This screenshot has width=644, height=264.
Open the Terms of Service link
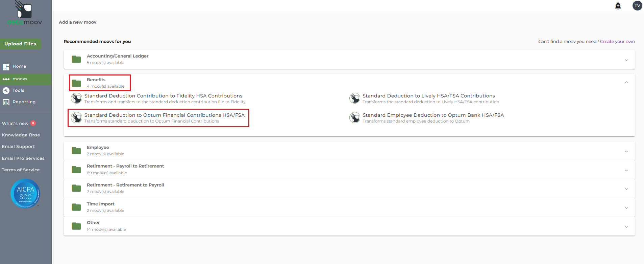[21, 170]
